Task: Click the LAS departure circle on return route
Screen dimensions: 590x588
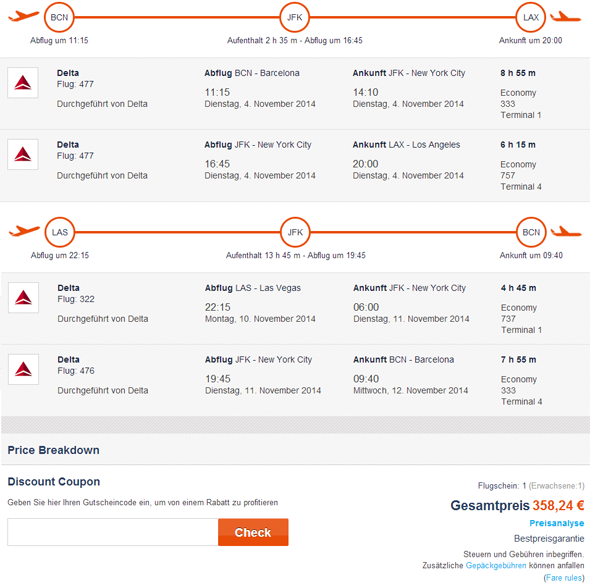Action: pos(60,232)
